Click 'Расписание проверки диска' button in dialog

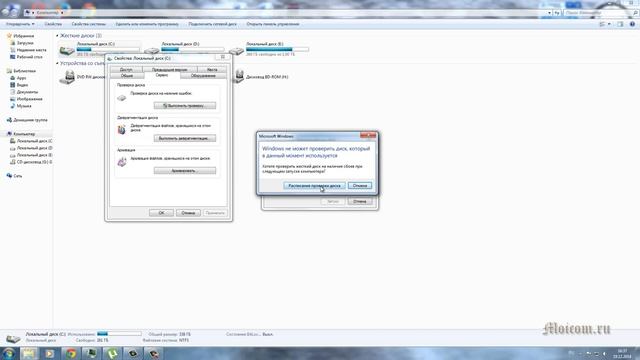pos(314,186)
